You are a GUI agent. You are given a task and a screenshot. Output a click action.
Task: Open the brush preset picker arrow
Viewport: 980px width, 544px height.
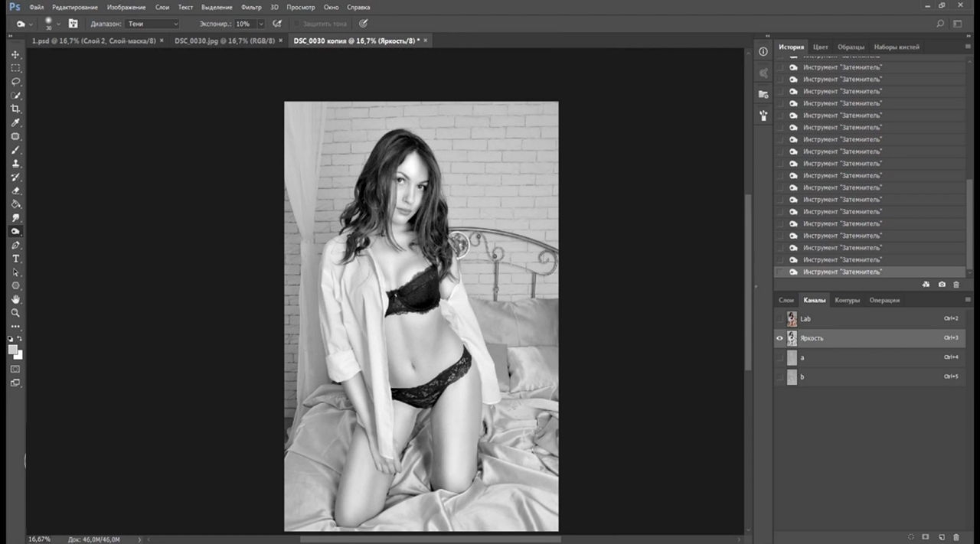(58, 24)
